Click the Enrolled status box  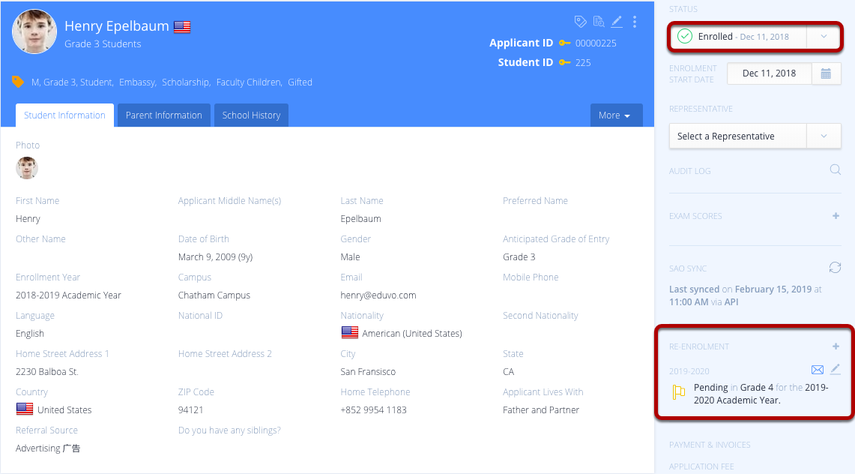pyautogui.click(x=755, y=37)
